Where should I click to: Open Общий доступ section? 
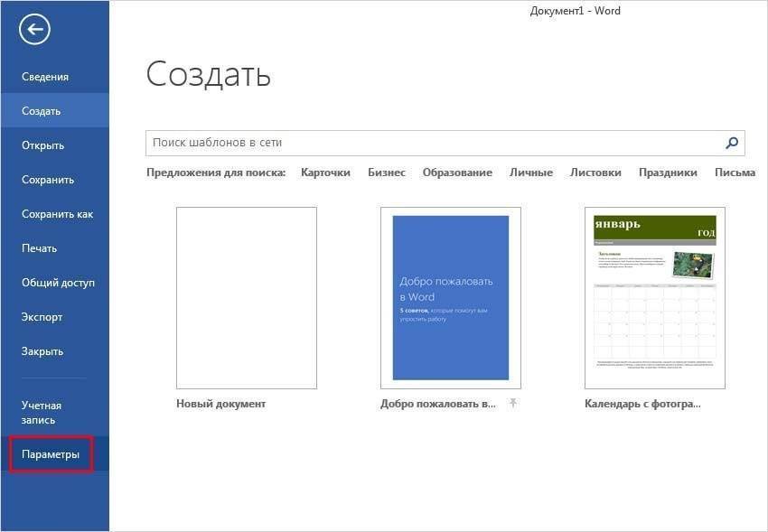[x=58, y=283]
